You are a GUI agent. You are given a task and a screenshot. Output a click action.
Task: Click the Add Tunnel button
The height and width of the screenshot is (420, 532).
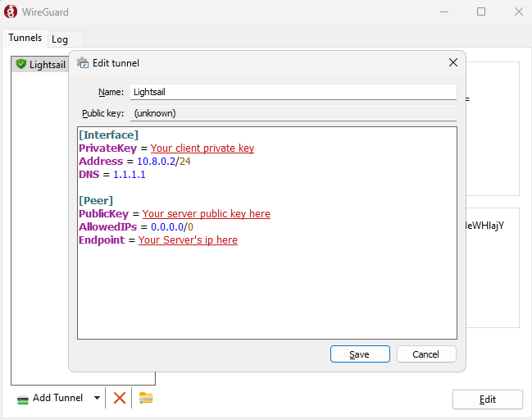(x=50, y=398)
